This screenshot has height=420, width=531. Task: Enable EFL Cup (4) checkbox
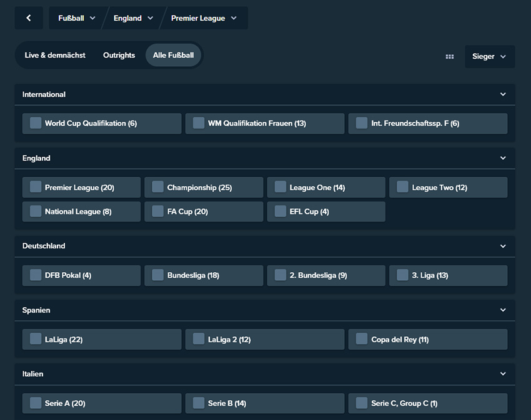(280, 211)
